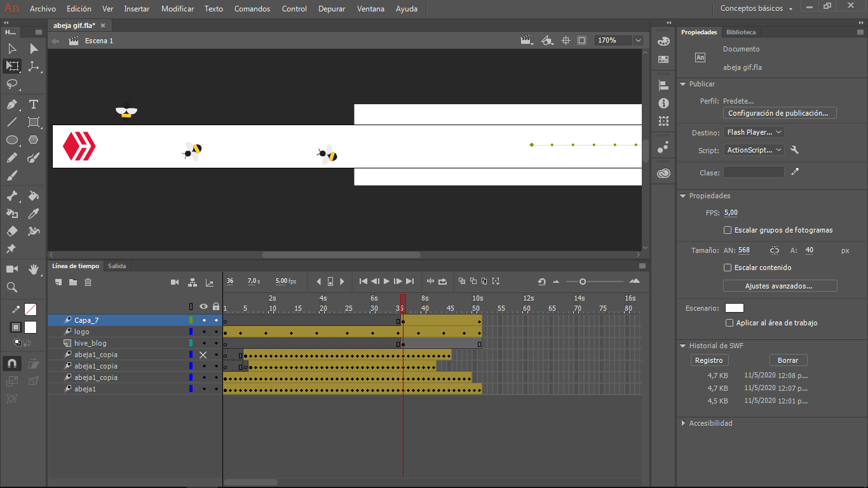Select the Hand tool

(34, 269)
